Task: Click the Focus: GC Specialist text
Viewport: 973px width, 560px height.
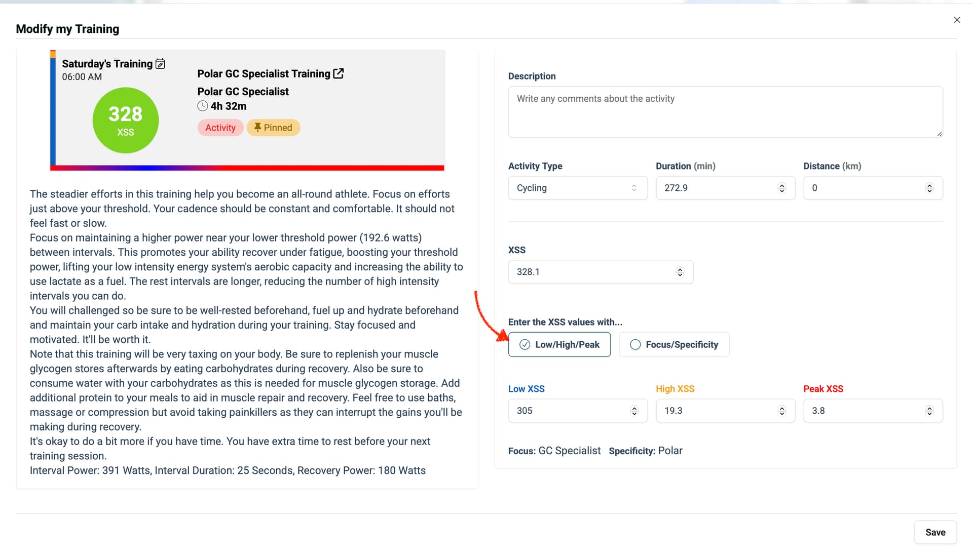Action: [554, 451]
